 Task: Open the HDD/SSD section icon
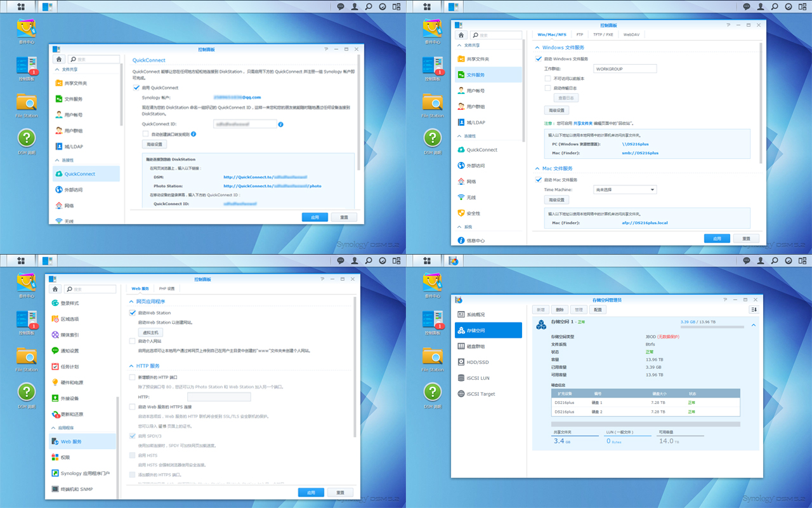click(461, 362)
